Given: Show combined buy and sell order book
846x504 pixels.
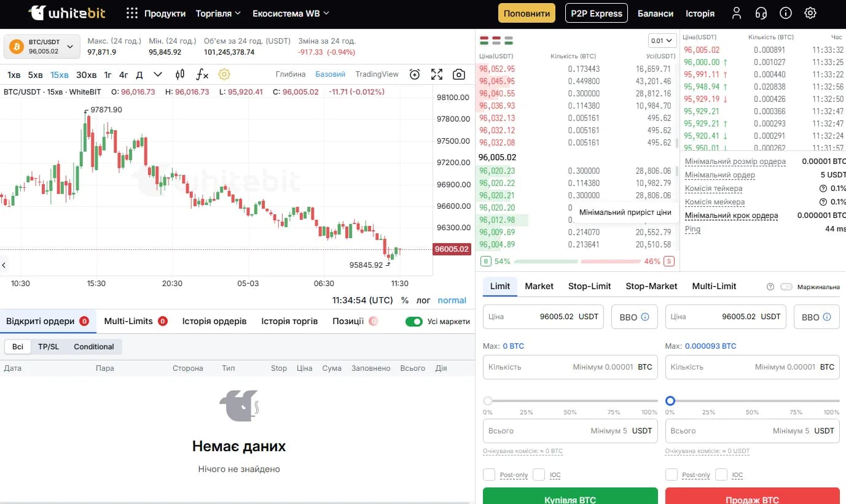Looking at the screenshot, I should [x=484, y=41].
